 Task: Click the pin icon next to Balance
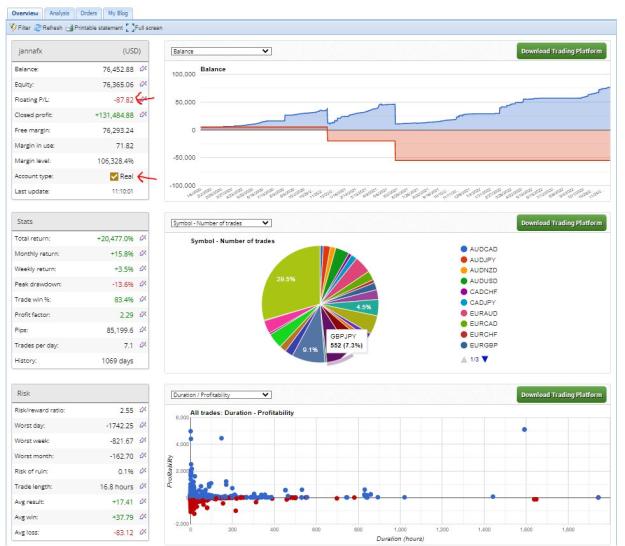pos(143,69)
